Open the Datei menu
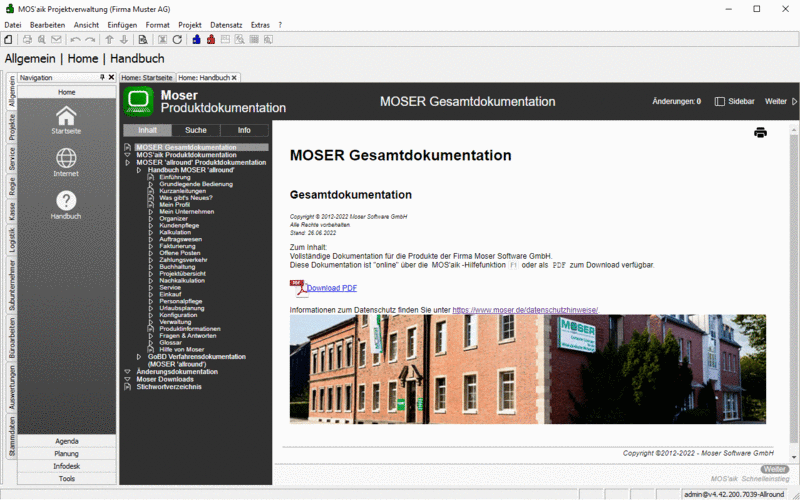The image size is (800, 500). click(x=13, y=24)
